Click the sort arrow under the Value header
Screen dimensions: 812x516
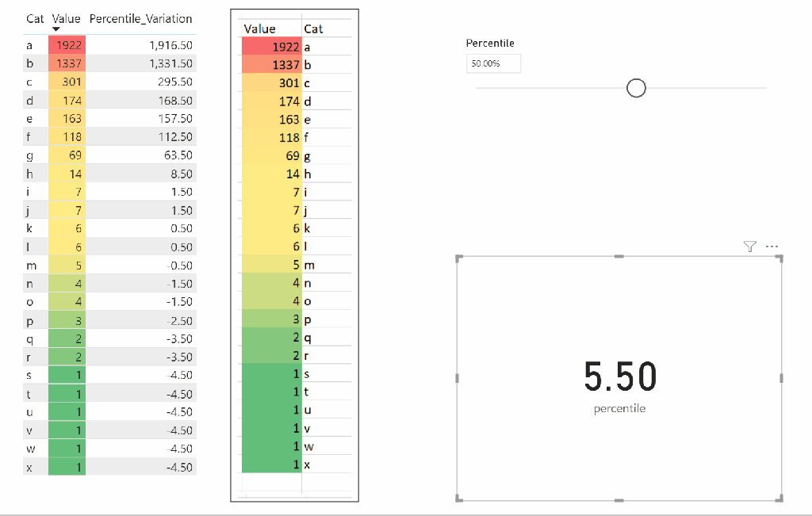point(56,29)
